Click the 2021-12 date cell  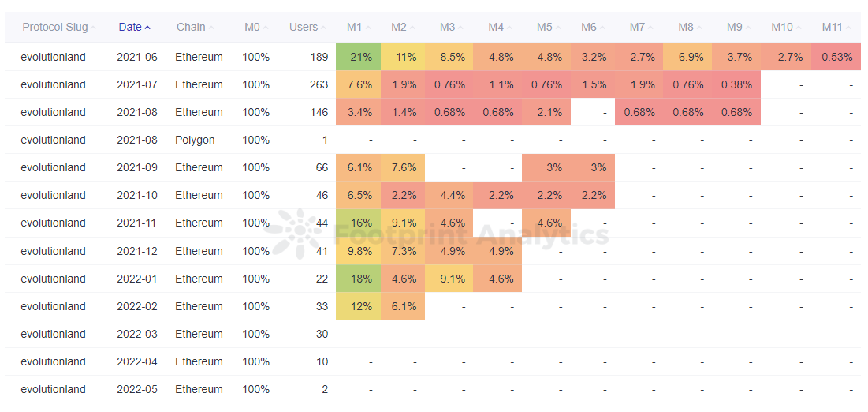click(x=136, y=251)
